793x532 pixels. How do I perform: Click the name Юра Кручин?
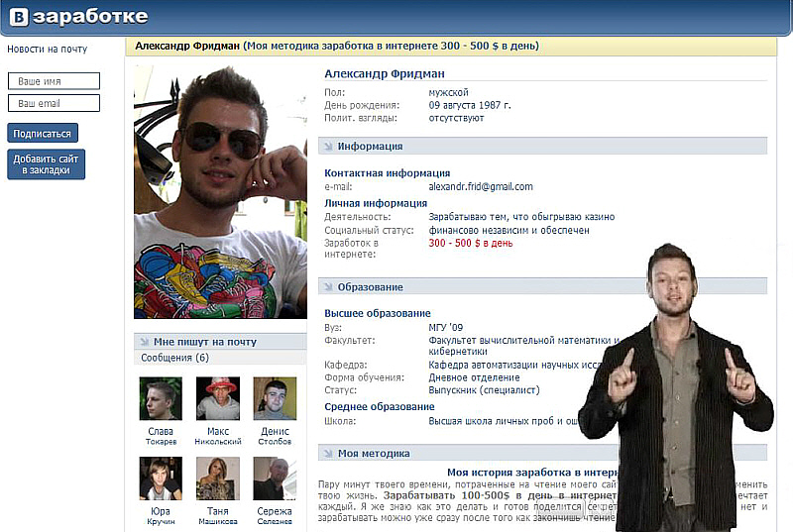tap(161, 516)
